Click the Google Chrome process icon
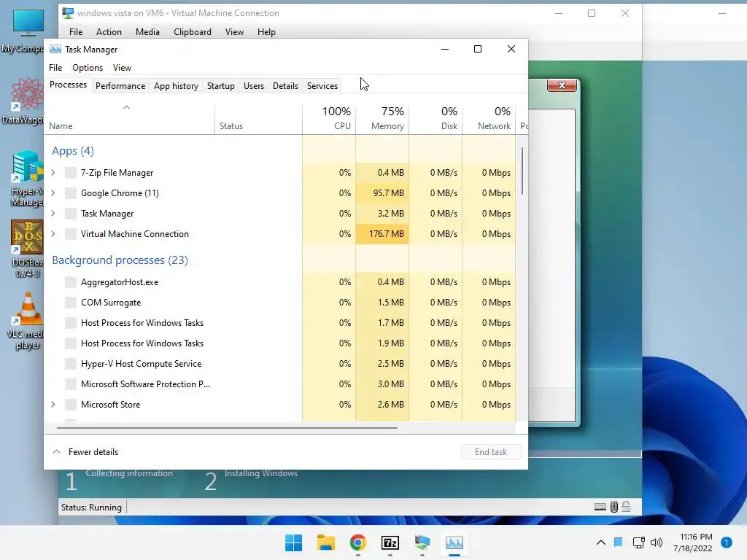Image resolution: width=747 pixels, height=560 pixels. [71, 193]
